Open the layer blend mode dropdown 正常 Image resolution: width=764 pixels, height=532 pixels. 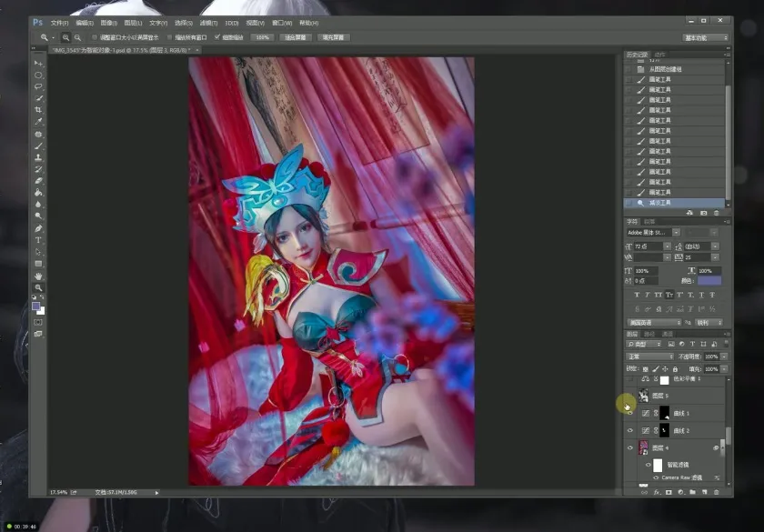tap(648, 356)
